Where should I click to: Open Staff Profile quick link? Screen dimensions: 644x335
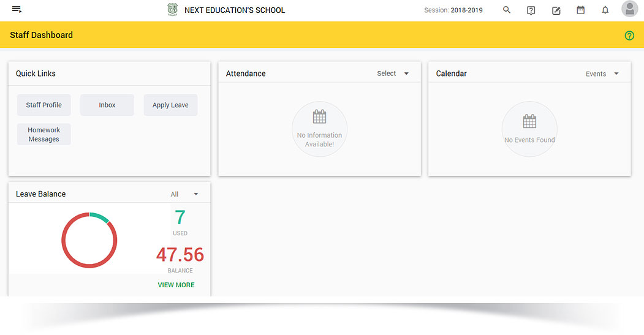click(44, 105)
